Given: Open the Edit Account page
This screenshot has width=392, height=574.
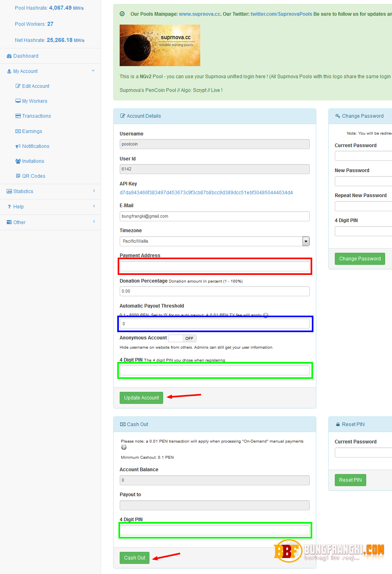Looking at the screenshot, I should (x=36, y=86).
